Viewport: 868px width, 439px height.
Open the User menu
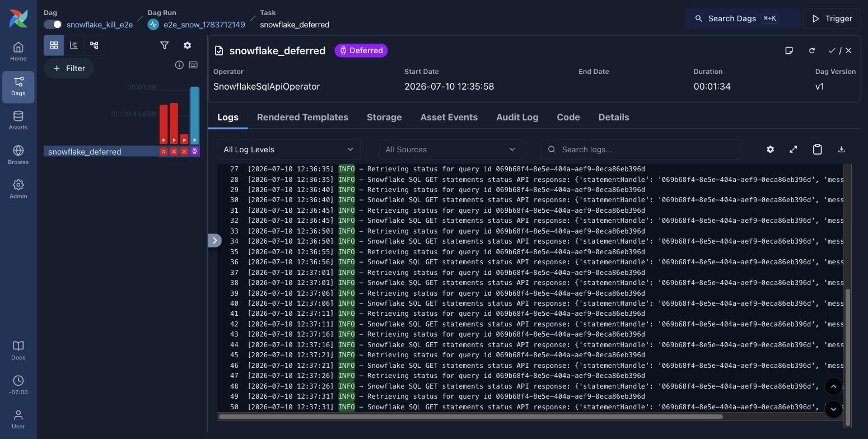(18, 419)
